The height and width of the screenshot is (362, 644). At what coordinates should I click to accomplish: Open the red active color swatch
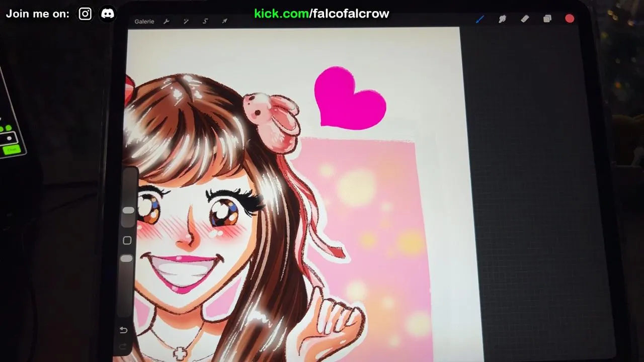[x=570, y=19]
